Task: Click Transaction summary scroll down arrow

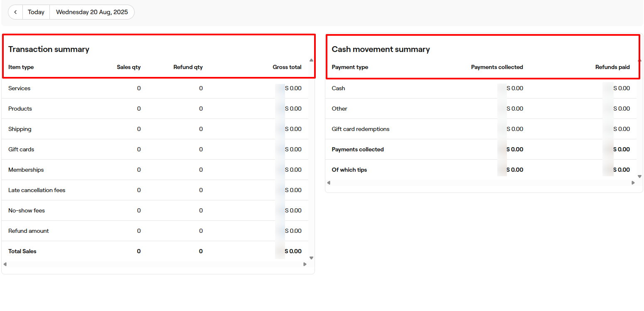Action: (311, 258)
